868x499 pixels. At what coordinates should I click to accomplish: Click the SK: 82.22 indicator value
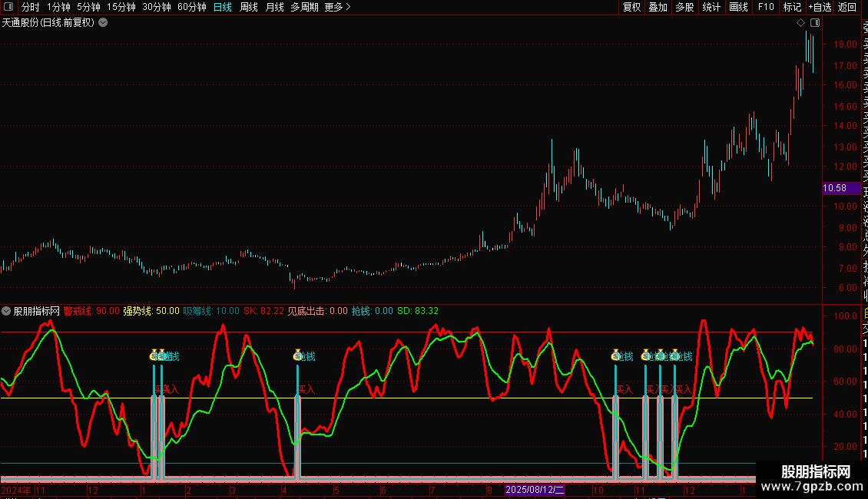(263, 311)
